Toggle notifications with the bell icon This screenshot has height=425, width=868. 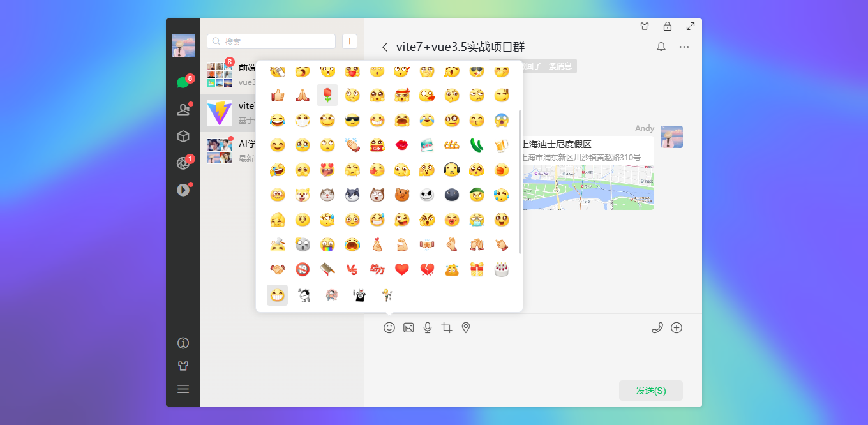(x=661, y=47)
